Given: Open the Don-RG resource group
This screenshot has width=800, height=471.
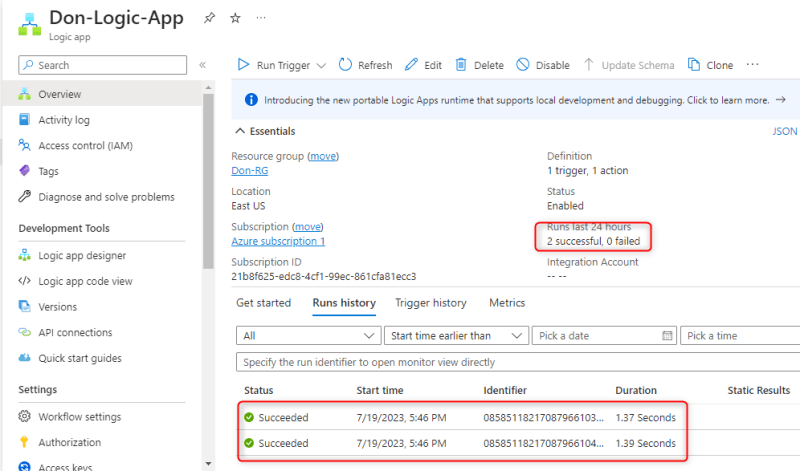Looking at the screenshot, I should 249,170.
